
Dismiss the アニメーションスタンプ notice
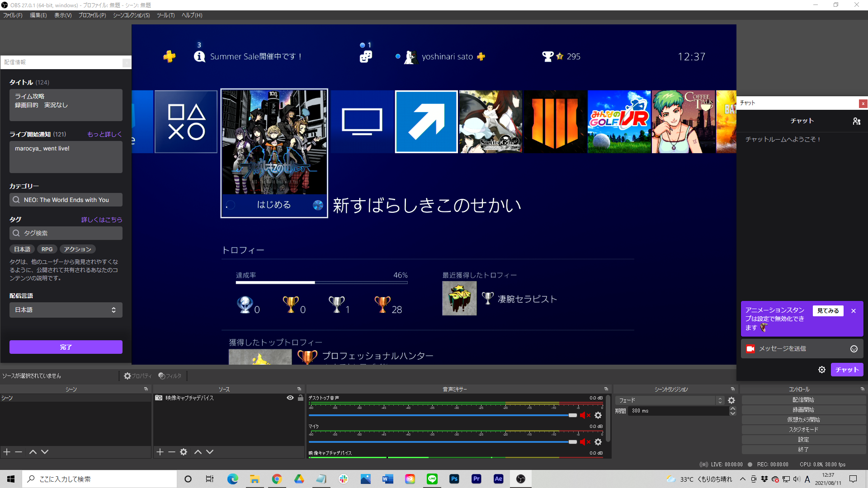click(x=854, y=311)
